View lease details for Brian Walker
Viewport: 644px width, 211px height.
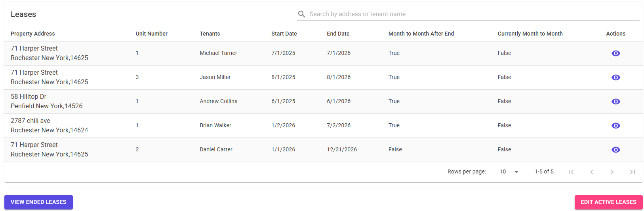click(x=615, y=126)
